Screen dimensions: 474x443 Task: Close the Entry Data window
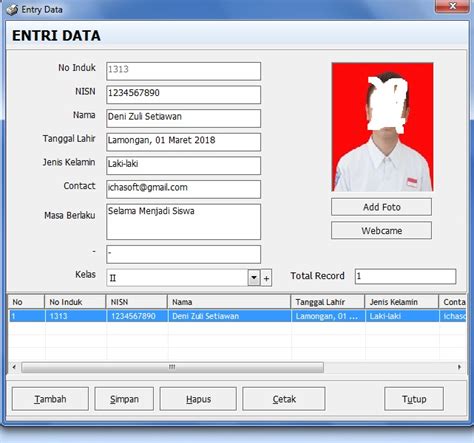pyautogui.click(x=452, y=6)
